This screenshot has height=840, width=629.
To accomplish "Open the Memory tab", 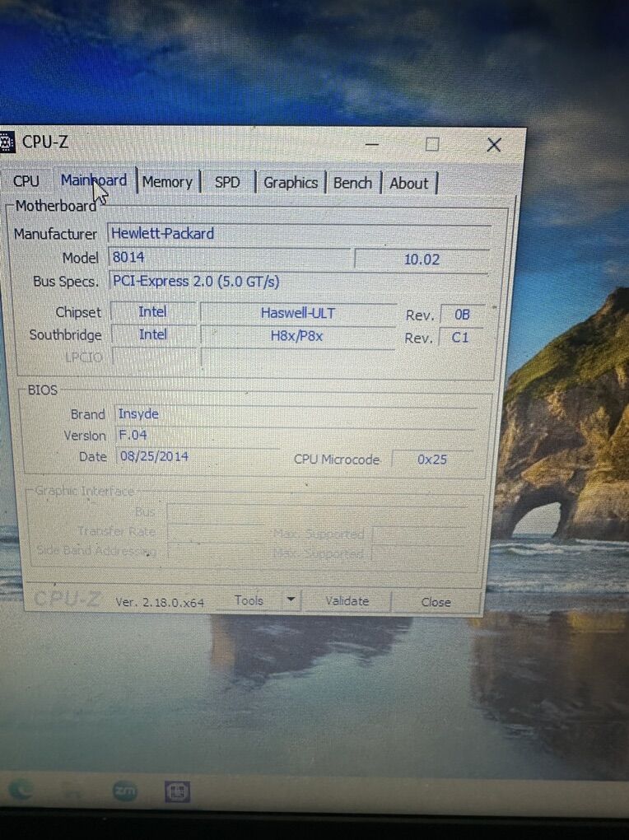I will pyautogui.click(x=166, y=182).
